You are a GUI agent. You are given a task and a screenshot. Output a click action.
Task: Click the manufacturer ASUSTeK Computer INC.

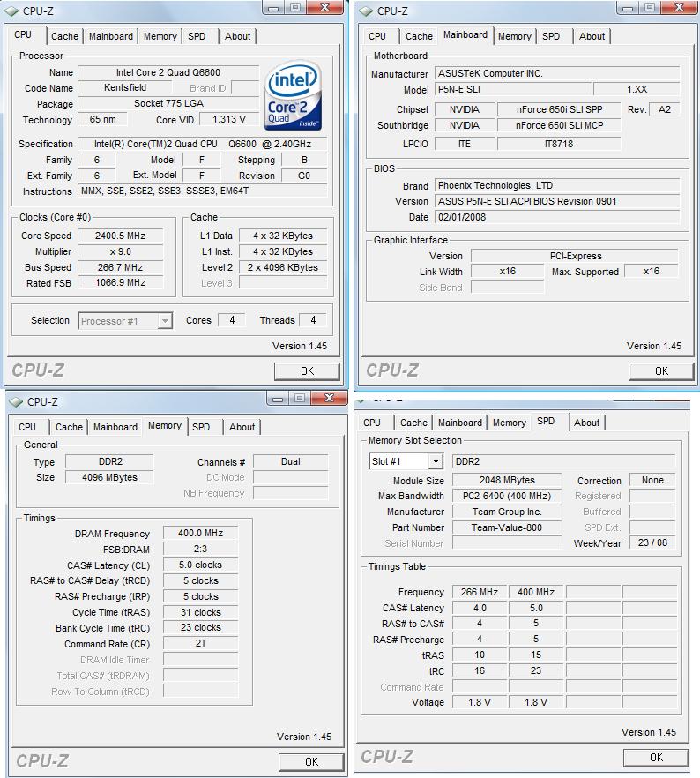pyautogui.click(x=556, y=73)
